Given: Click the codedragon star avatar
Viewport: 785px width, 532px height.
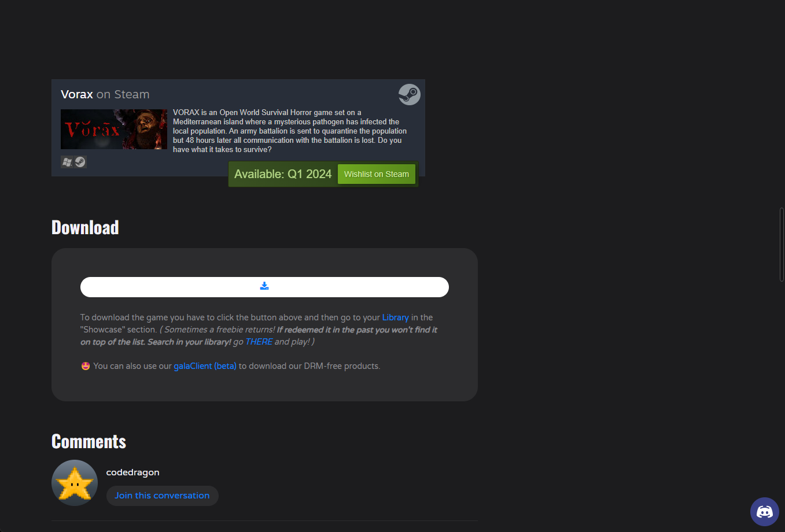Looking at the screenshot, I should (75, 483).
